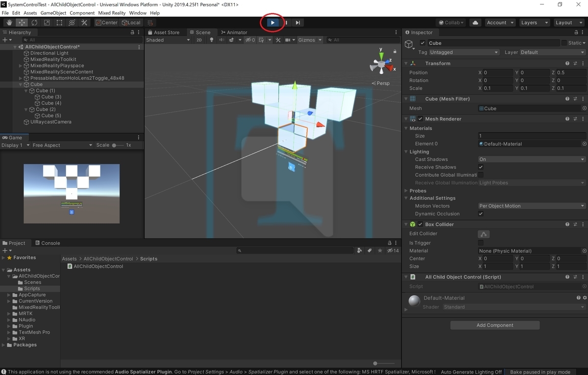Open the Mixed Reality menu
This screenshot has height=375, width=588.
(112, 13)
